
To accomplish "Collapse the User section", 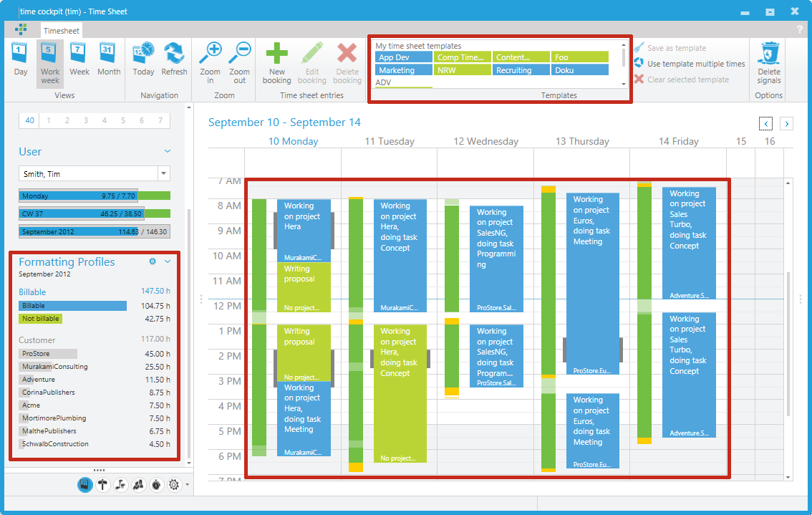I will pos(168,151).
